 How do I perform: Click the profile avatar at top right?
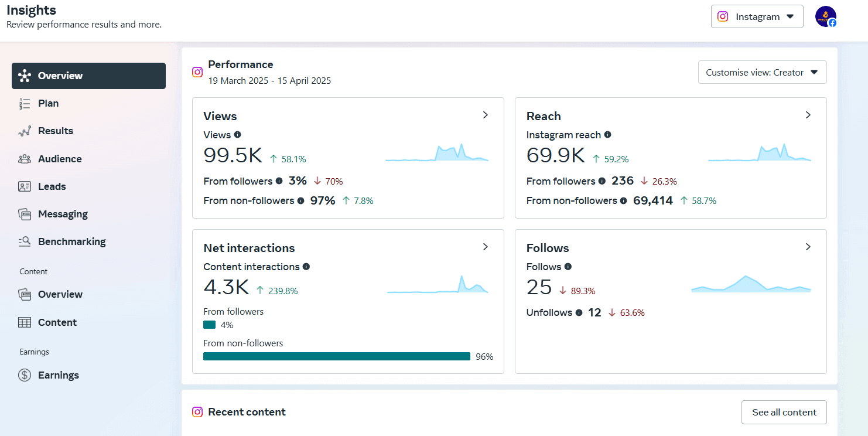(825, 16)
